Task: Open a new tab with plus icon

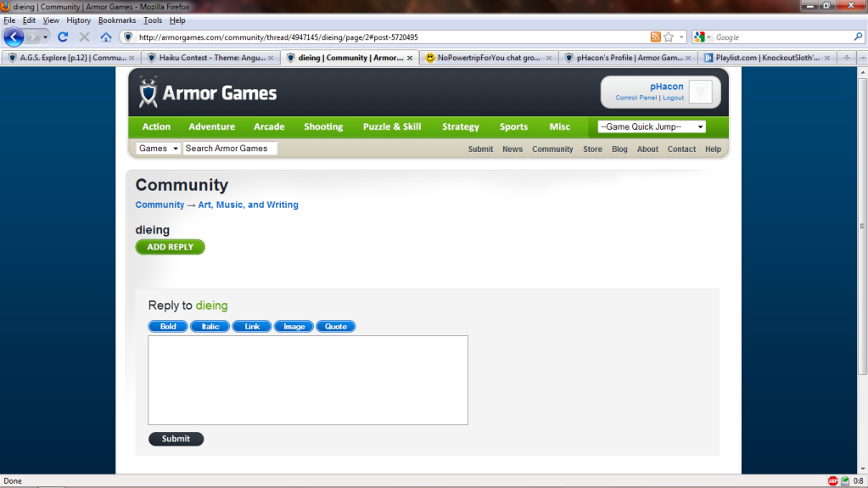Action: 847,58
